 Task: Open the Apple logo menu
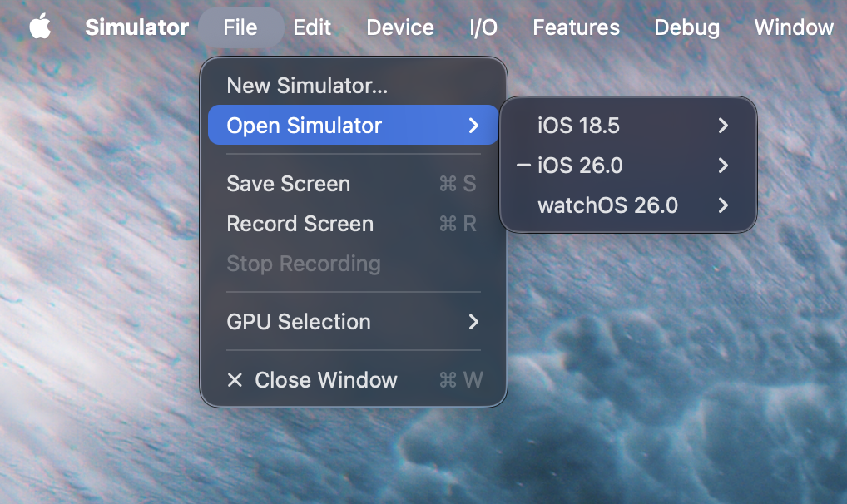40,27
